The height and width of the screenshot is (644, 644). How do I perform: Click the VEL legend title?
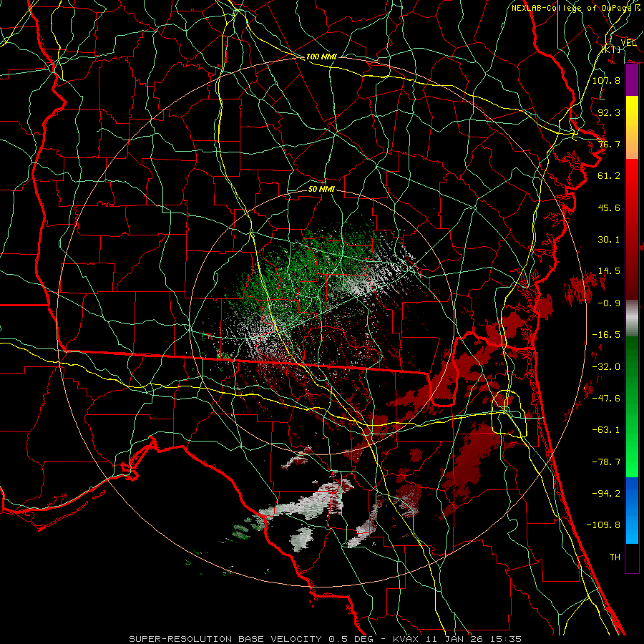(628, 42)
